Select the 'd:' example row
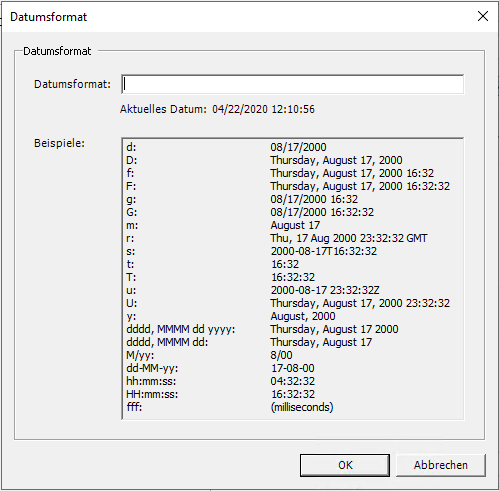 point(292,147)
